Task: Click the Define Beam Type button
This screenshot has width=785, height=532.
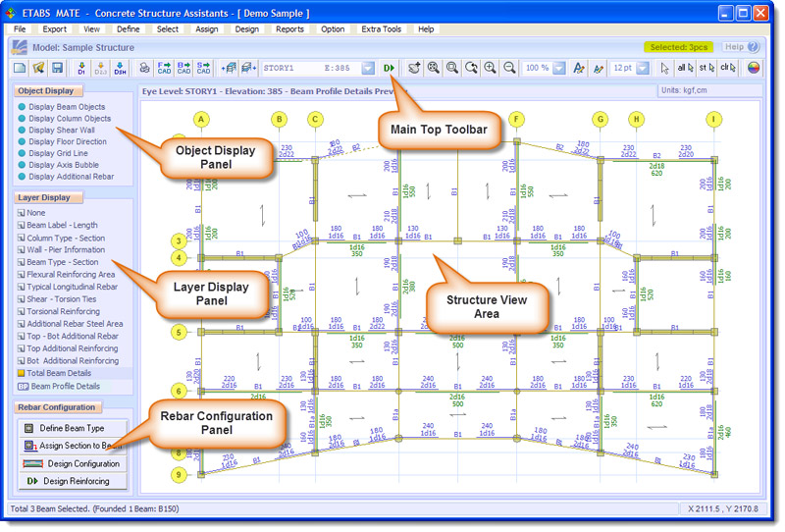Action: pos(72,428)
